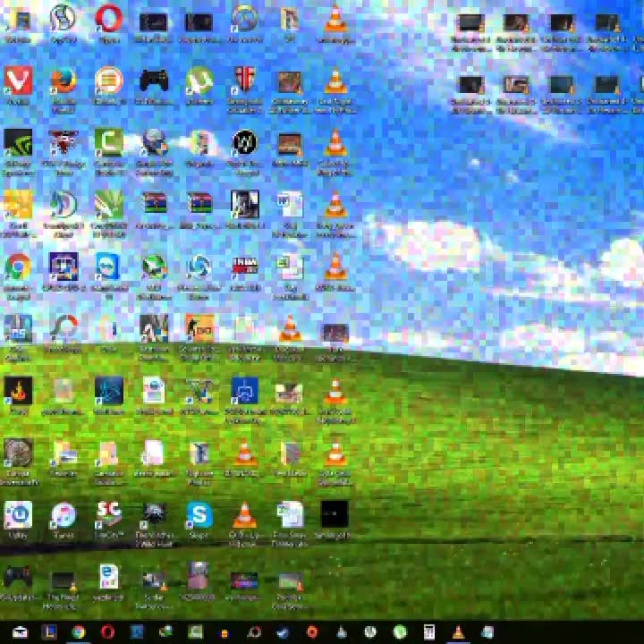Launch the blue TeamViewer desktop shortcut
Image resolution: width=644 pixels, height=644 pixels.
[x=108, y=267]
